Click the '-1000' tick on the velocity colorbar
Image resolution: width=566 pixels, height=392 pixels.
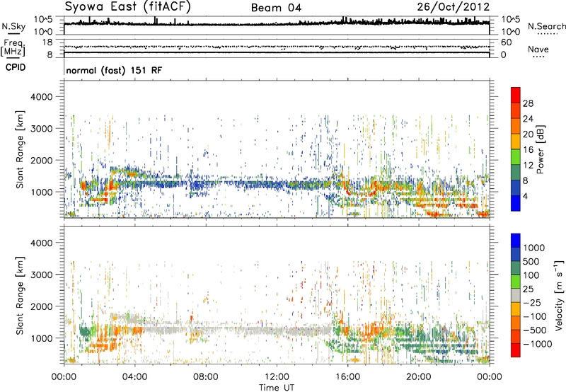537,344
